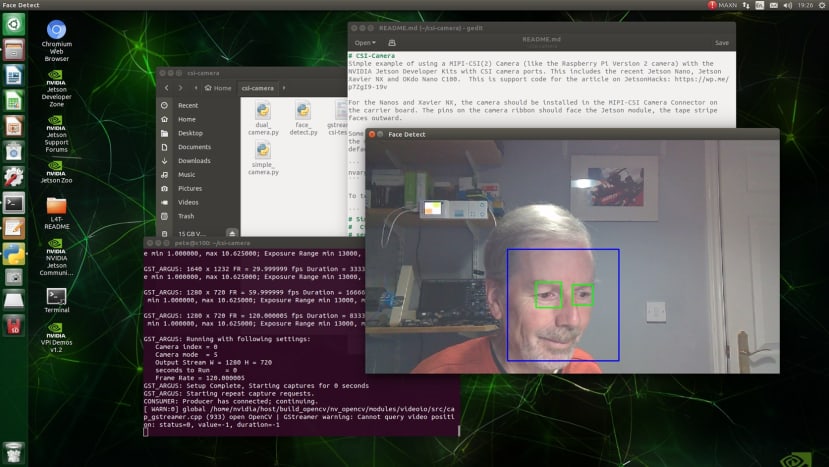Open the Trash from the launcher
Screen dimensions: 829x467
point(14,453)
